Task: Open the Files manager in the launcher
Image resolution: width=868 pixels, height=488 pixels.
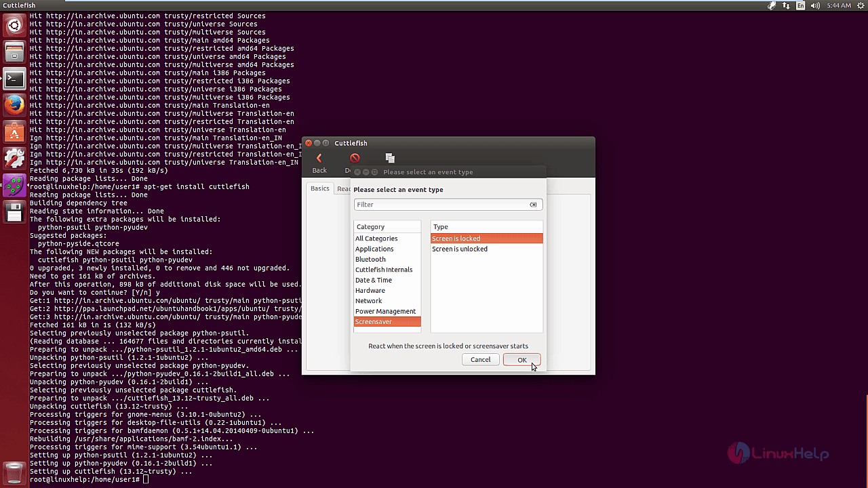Action: (14, 52)
